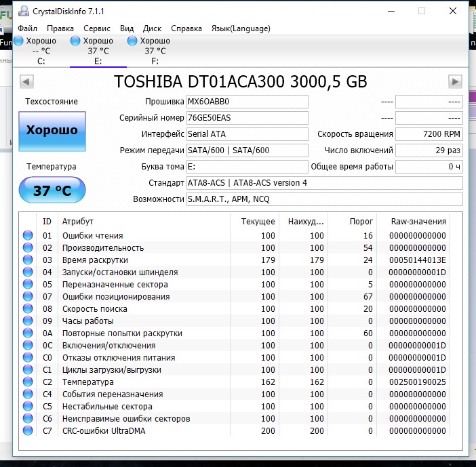Image resolution: width=476 pixels, height=467 pixels.
Task: Click the serial number field 76GE50EAS
Action: (247, 118)
